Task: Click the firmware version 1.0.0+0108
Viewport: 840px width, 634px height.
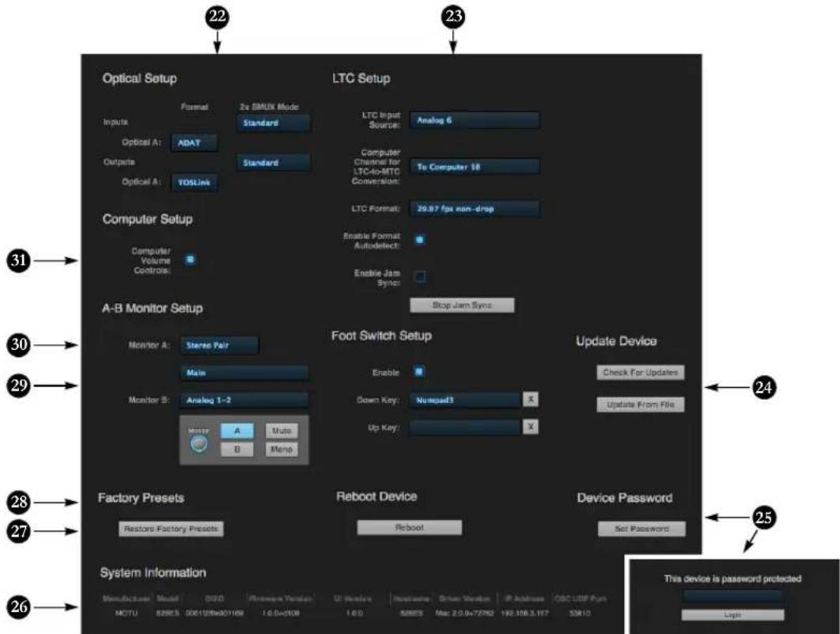Action: pyautogui.click(x=281, y=613)
